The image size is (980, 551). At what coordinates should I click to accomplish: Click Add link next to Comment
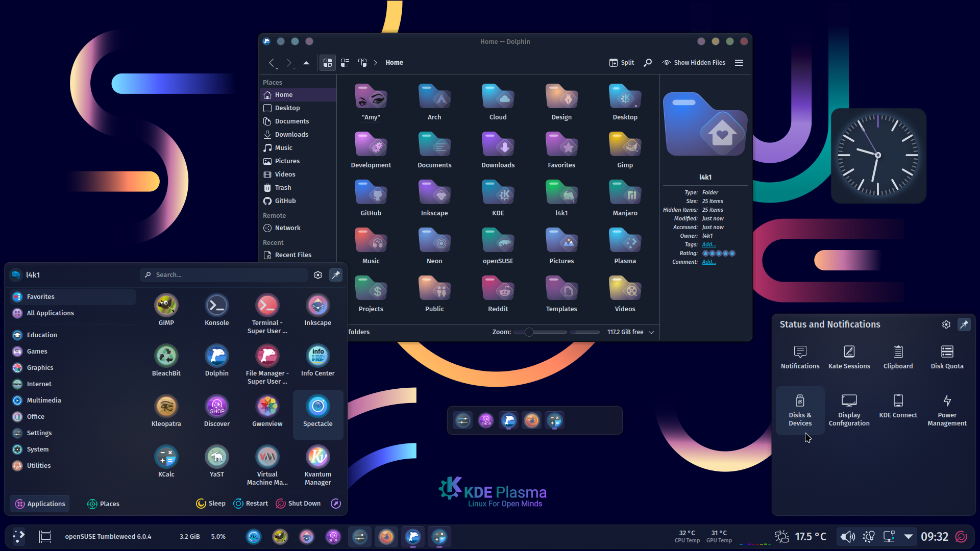[x=708, y=262]
